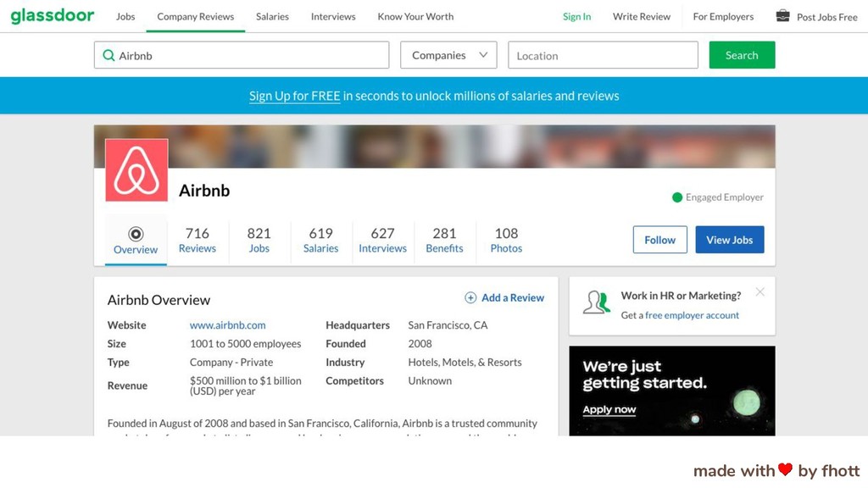Click the Location input field
This screenshot has height=488, width=868.
[x=603, y=55]
